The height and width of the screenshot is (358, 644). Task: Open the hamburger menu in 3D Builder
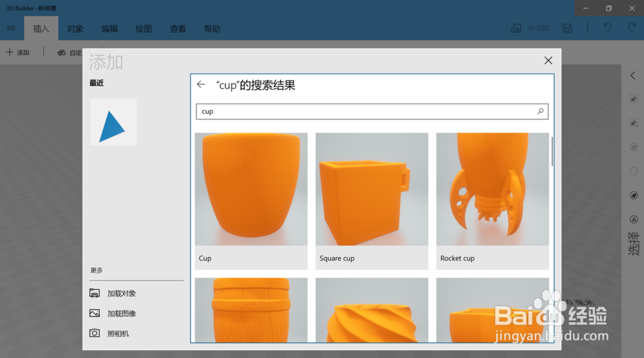click(11, 28)
